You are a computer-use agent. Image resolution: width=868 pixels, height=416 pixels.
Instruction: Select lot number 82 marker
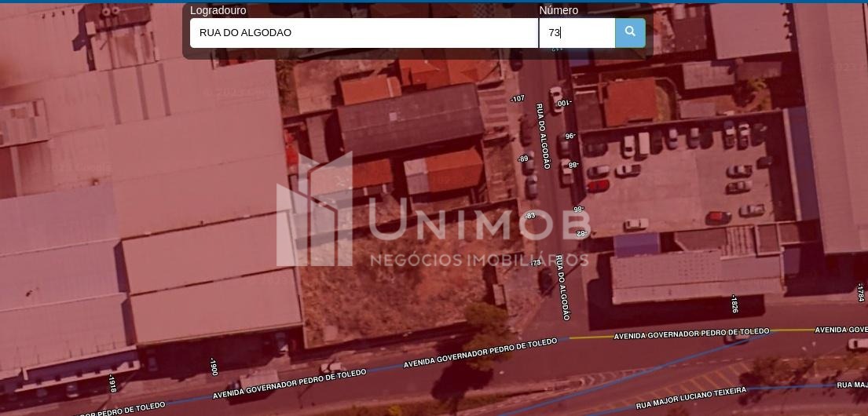[x=582, y=233]
